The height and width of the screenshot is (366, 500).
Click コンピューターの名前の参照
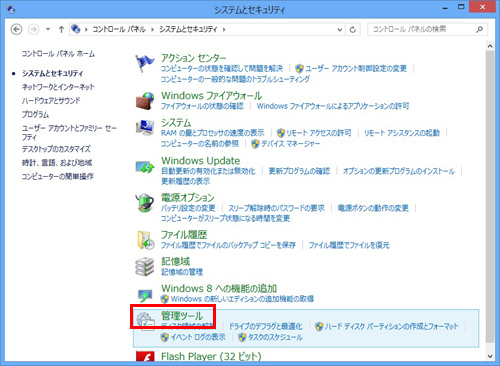(x=200, y=144)
